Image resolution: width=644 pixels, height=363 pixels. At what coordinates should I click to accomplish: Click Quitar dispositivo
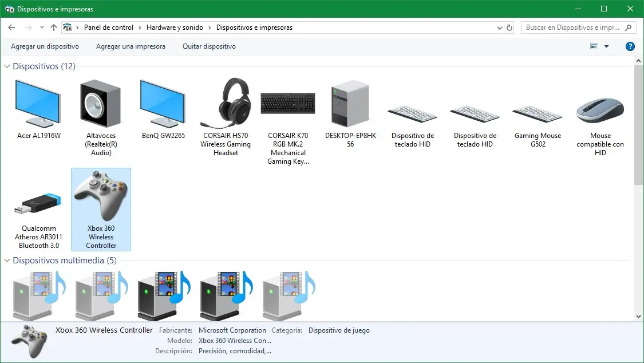click(x=209, y=46)
